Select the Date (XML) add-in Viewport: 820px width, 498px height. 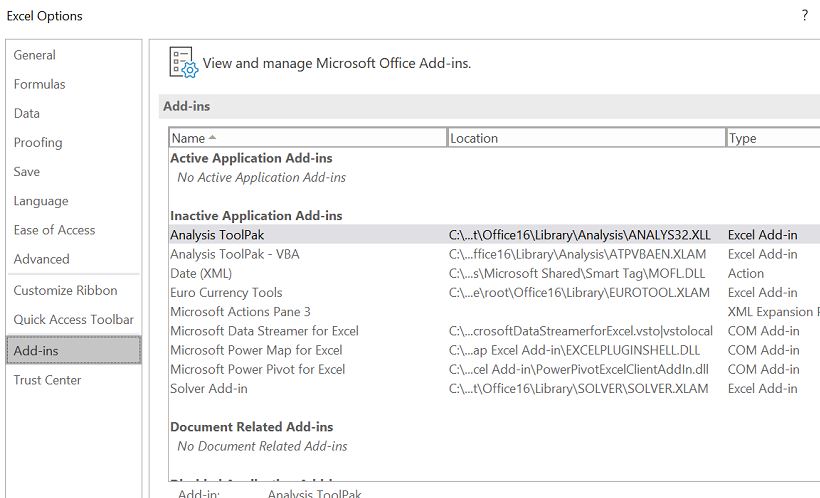click(x=494, y=274)
